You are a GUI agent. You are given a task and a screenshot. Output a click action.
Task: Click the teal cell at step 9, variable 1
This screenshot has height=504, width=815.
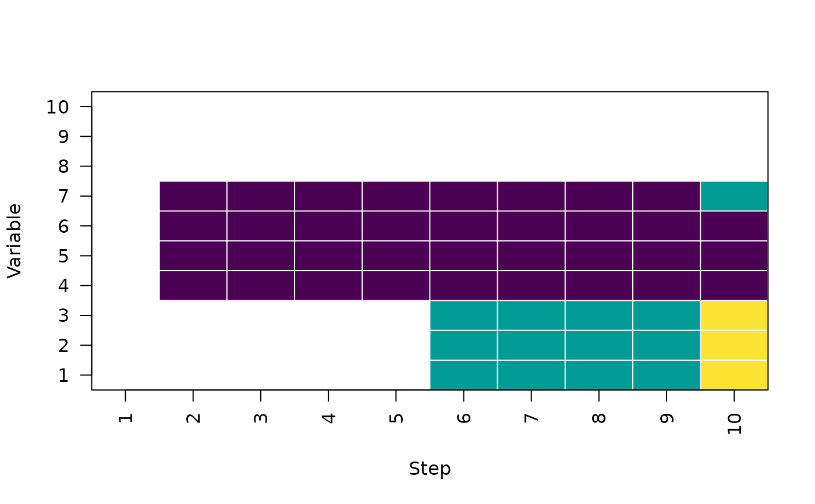point(667,375)
